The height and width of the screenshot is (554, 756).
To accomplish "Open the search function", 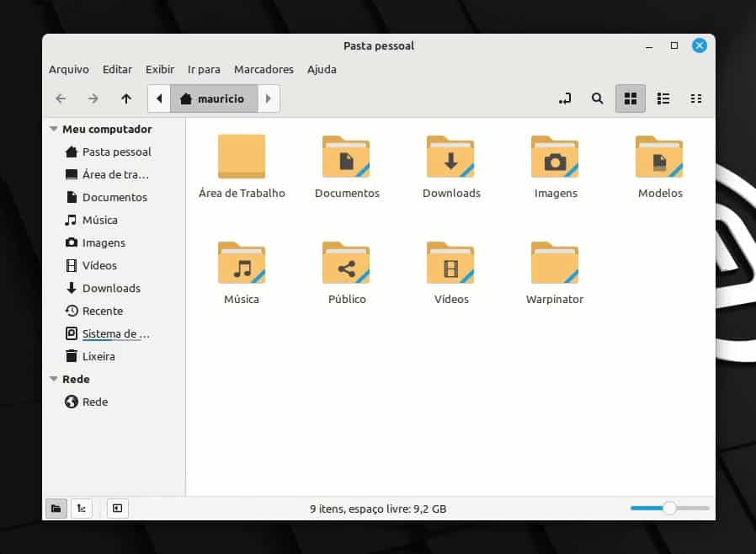I will tap(597, 99).
